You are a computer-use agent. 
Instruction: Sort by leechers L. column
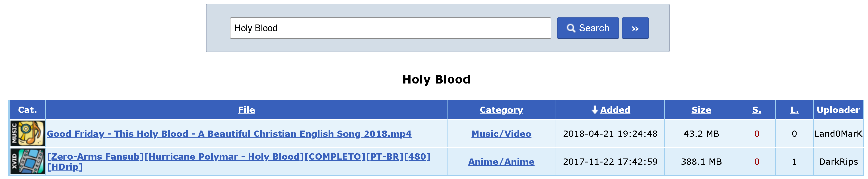tap(794, 110)
